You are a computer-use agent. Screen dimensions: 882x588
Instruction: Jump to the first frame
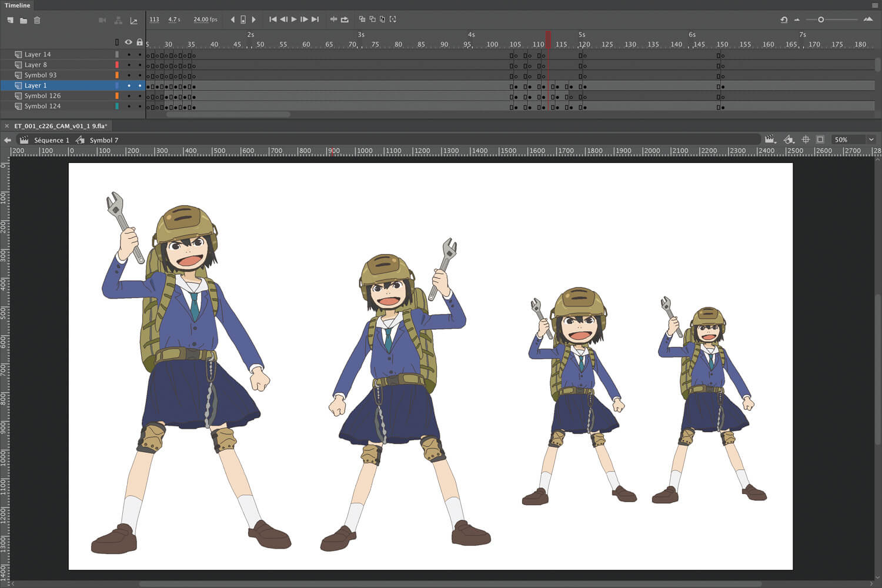273,19
